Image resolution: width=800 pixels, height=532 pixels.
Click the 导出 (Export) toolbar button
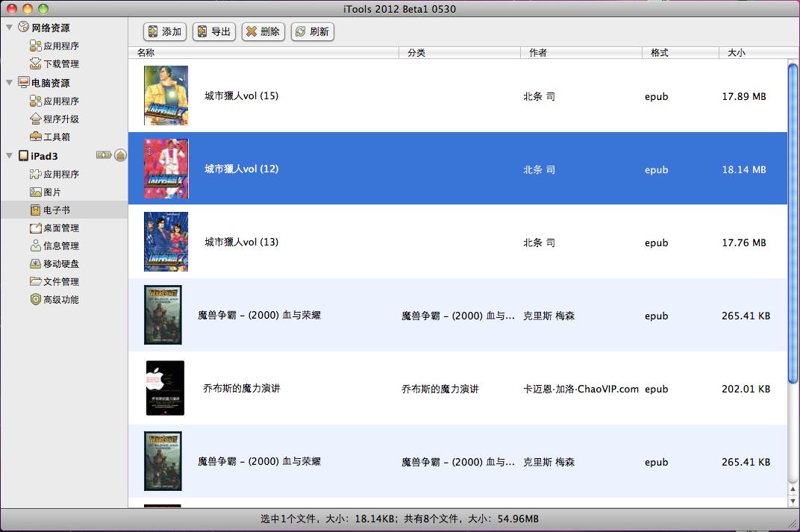[213, 31]
